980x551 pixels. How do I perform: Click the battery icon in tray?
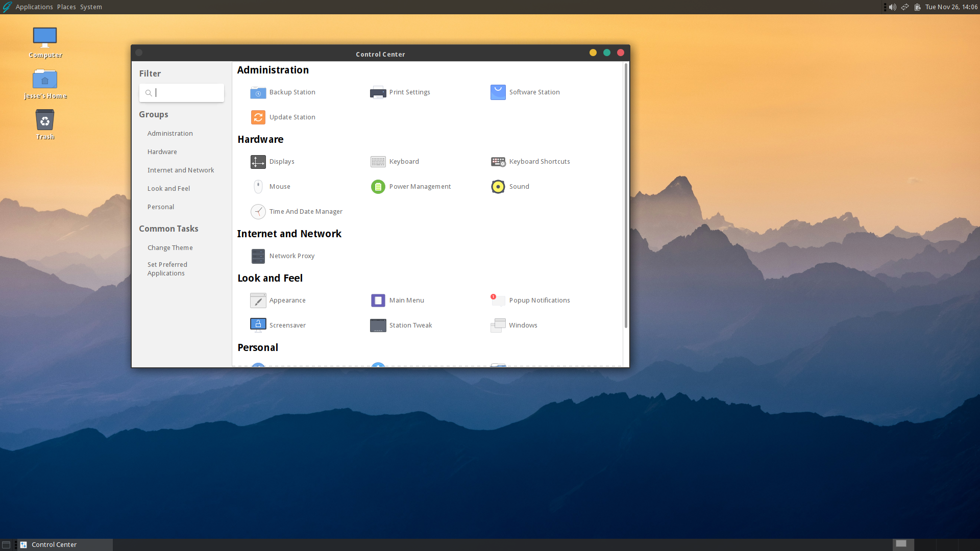coord(917,7)
